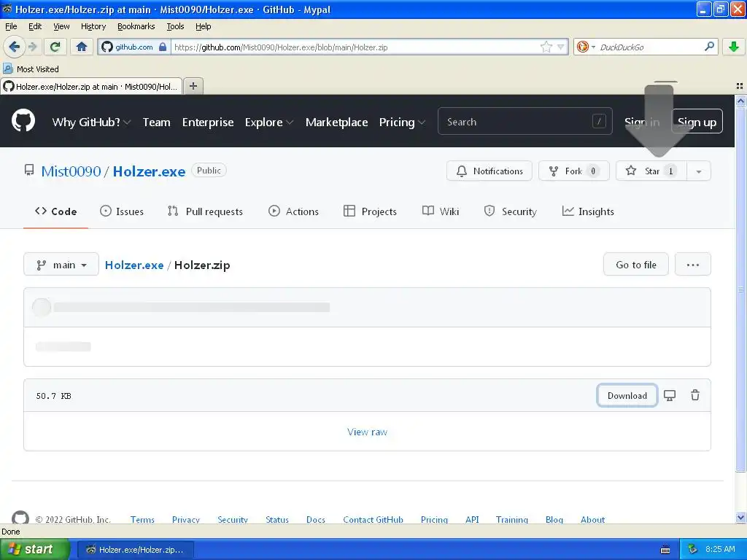Open the Holzer.exe repository title link
The height and width of the screenshot is (560, 747).
click(x=149, y=171)
